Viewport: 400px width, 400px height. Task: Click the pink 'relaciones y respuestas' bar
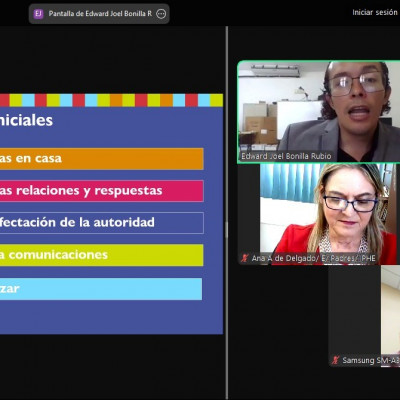coord(102,191)
